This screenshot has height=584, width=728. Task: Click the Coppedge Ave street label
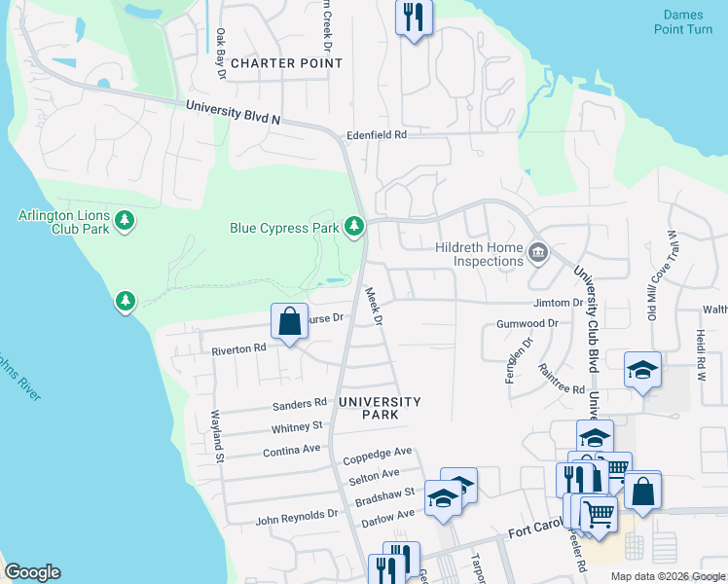point(377,456)
